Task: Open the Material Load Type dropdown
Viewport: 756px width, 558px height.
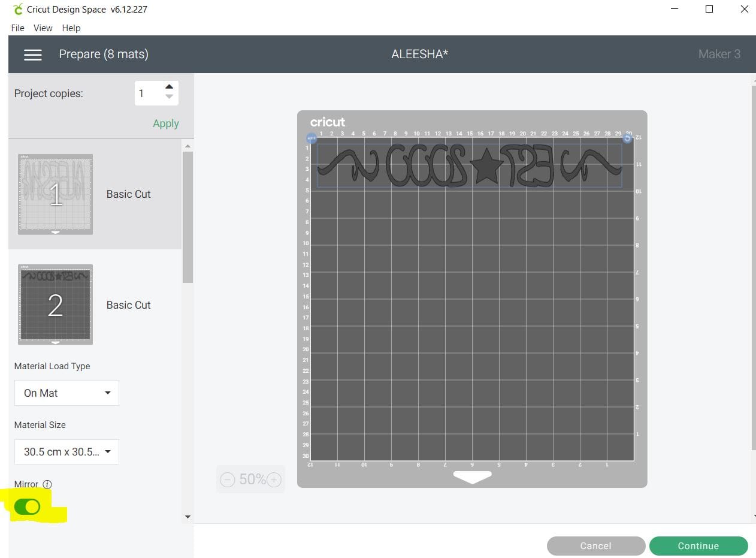Action: [66, 393]
